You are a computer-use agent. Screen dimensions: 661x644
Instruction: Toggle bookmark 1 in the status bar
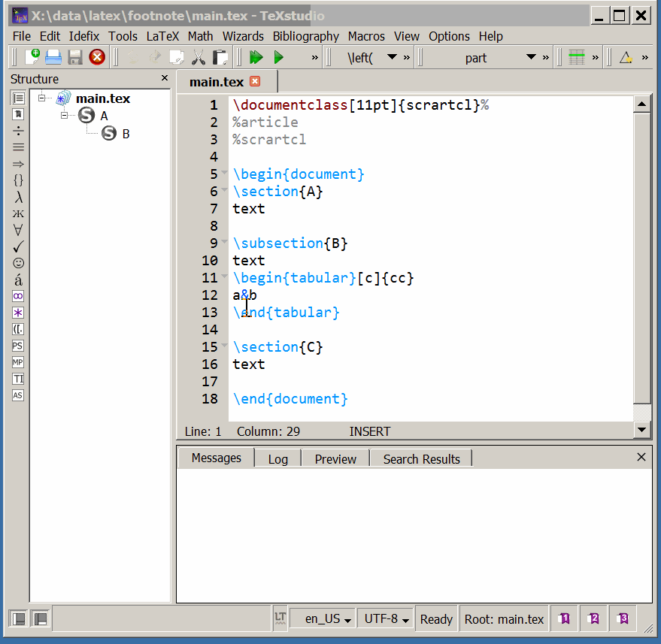[564, 618]
